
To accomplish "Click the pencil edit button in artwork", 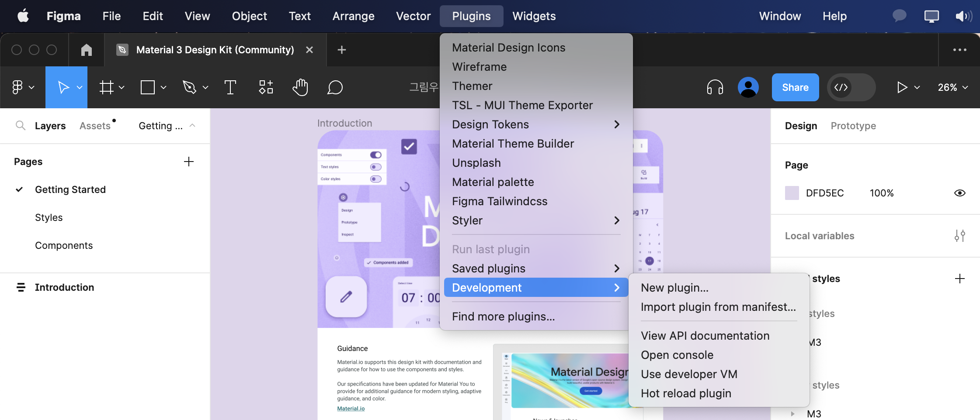I will coord(346,297).
